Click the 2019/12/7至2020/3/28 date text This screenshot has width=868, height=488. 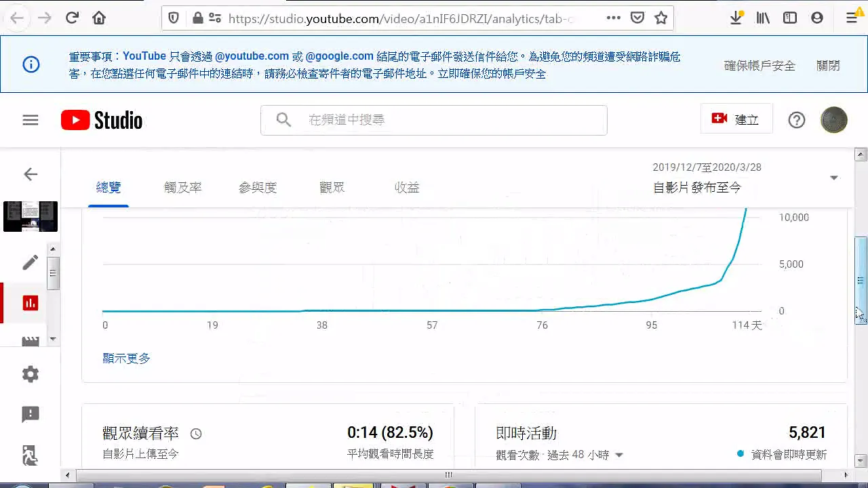[x=707, y=167]
